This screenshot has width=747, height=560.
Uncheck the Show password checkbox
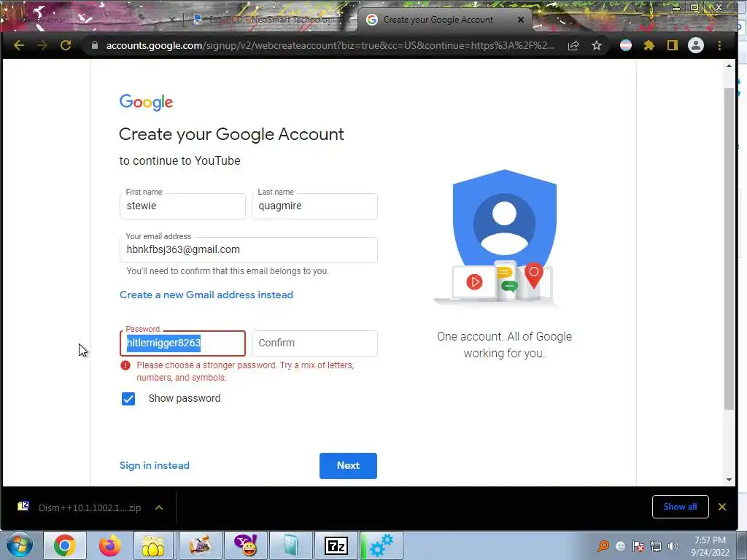128,399
